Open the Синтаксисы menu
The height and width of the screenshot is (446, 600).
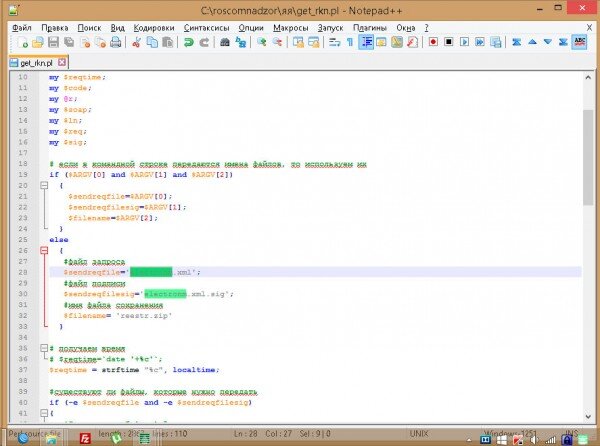click(206, 28)
